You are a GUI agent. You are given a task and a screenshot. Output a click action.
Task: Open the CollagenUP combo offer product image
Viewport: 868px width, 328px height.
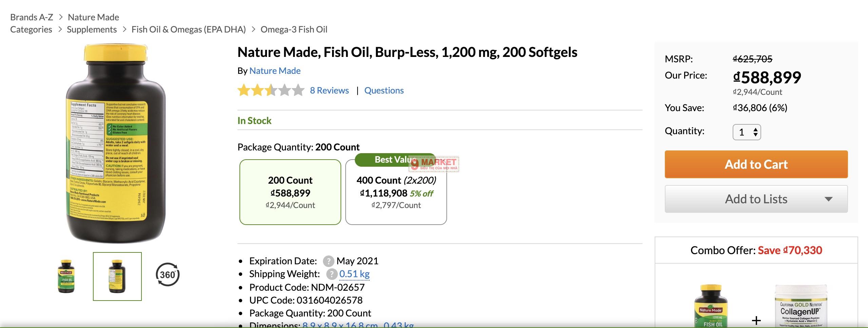tap(801, 307)
